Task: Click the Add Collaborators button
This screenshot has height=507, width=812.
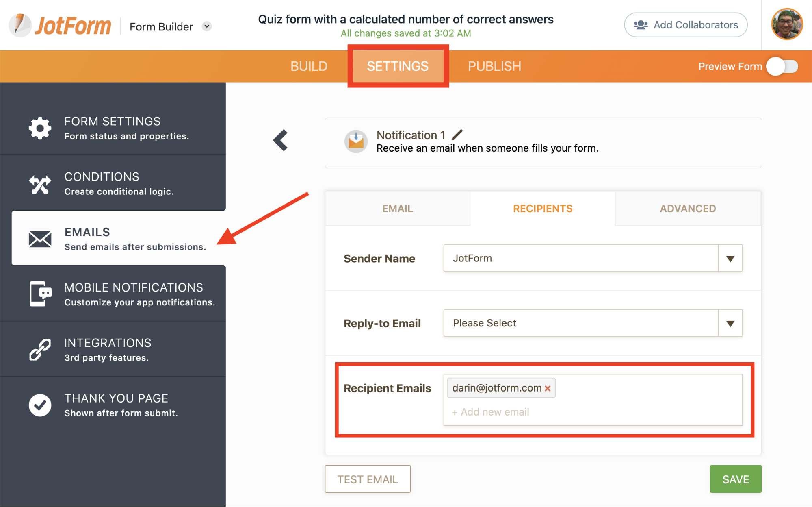Action: pos(686,25)
